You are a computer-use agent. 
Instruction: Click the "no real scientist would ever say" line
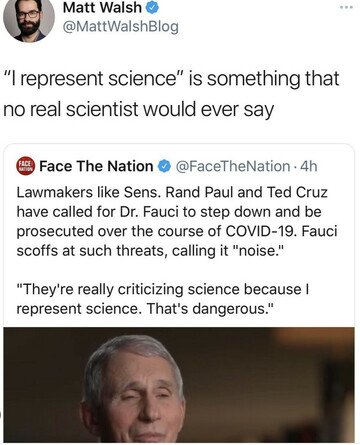[x=139, y=109]
